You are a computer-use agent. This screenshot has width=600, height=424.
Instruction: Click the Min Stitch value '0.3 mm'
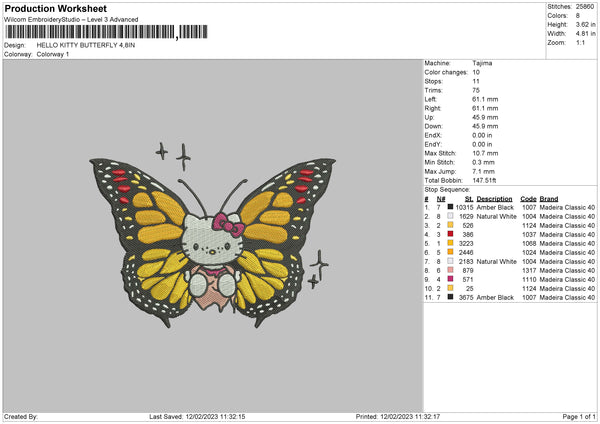(x=484, y=162)
